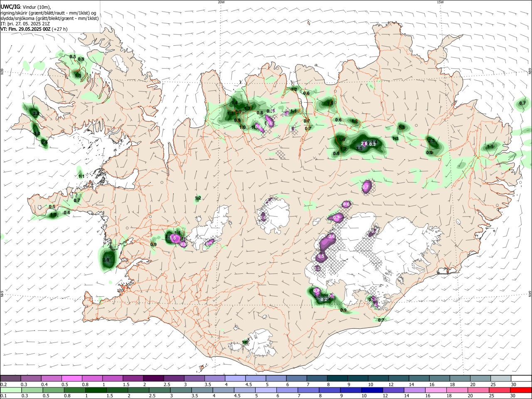532x399 pixels.
Task: Select the white 30 swatch in top legend row
Action: click(521, 379)
